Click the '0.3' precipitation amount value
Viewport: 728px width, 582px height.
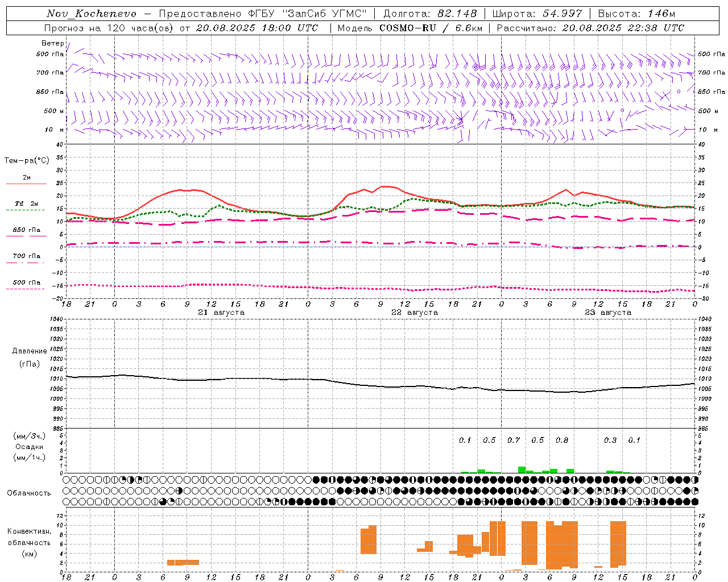click(610, 440)
